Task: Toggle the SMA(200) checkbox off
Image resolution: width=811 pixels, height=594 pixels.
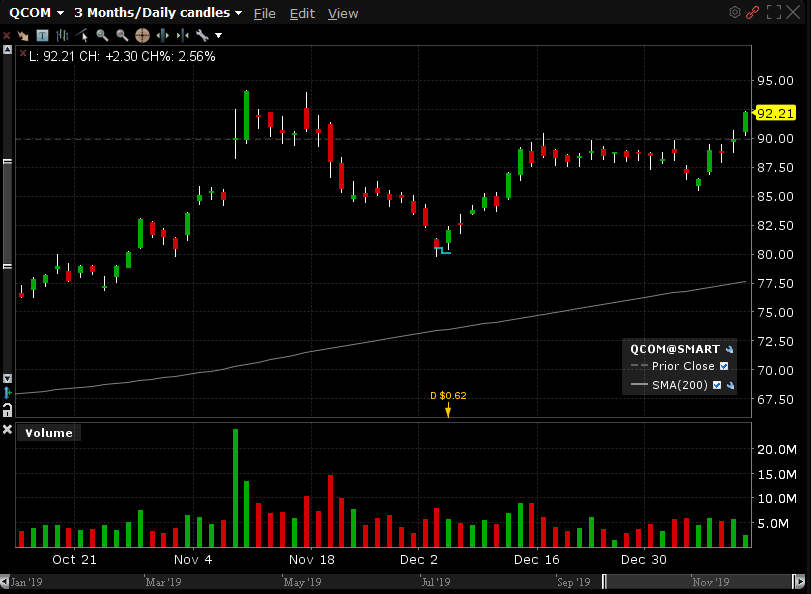Action: 716,385
